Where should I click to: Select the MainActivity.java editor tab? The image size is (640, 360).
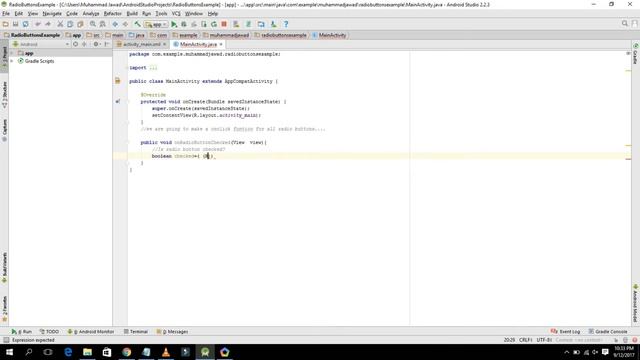point(198,44)
